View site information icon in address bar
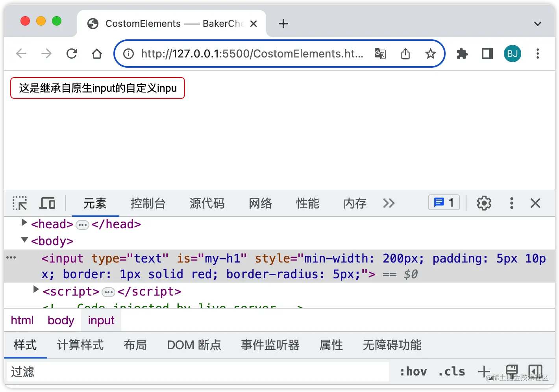The image size is (559, 392). click(x=128, y=54)
